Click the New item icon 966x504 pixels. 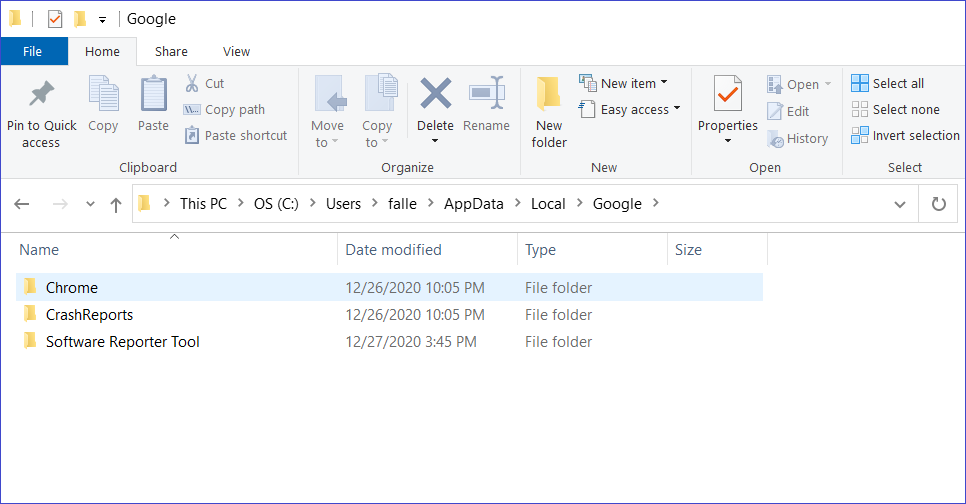click(x=588, y=83)
